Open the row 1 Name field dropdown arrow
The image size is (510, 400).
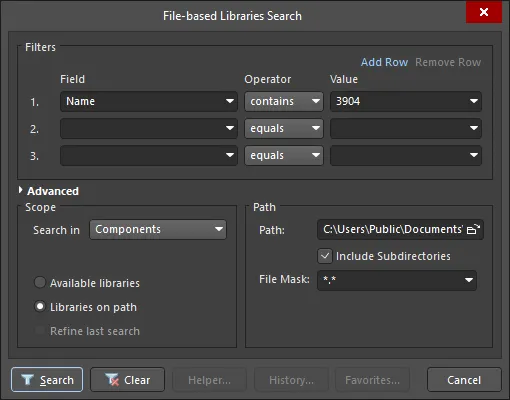(x=230, y=101)
